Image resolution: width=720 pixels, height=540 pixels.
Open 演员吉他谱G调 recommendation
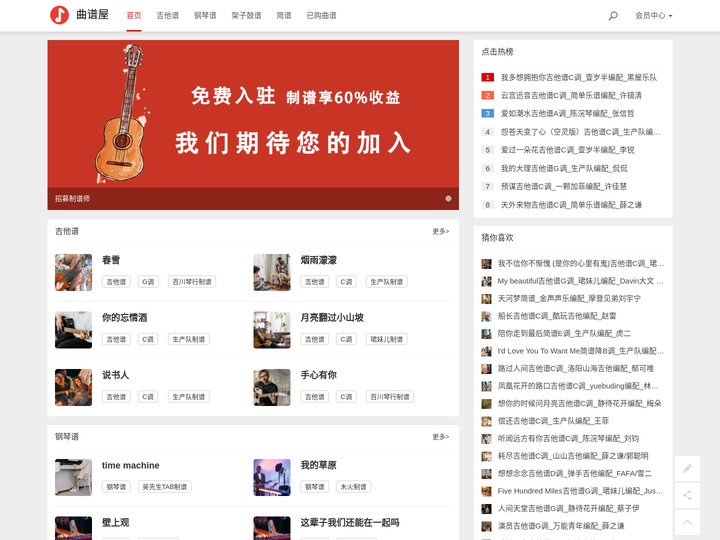point(561,525)
